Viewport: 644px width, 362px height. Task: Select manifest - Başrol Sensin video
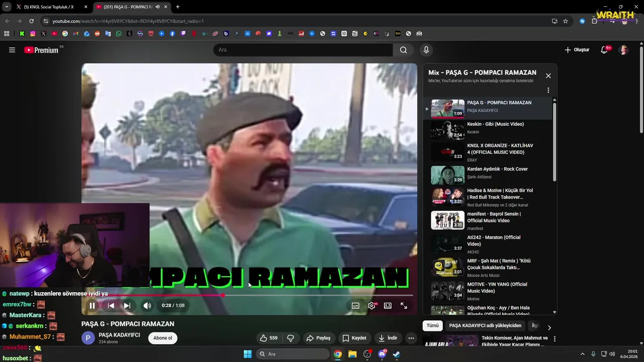point(488,221)
